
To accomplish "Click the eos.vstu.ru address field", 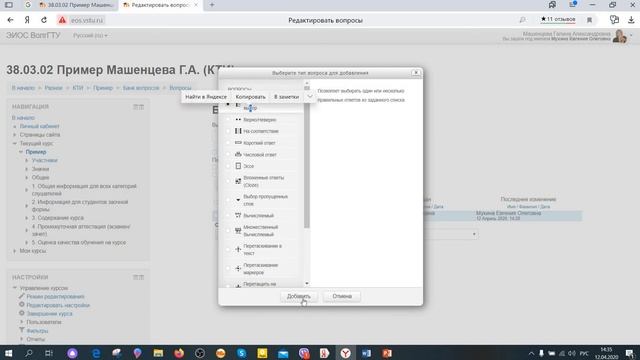I will [87, 20].
